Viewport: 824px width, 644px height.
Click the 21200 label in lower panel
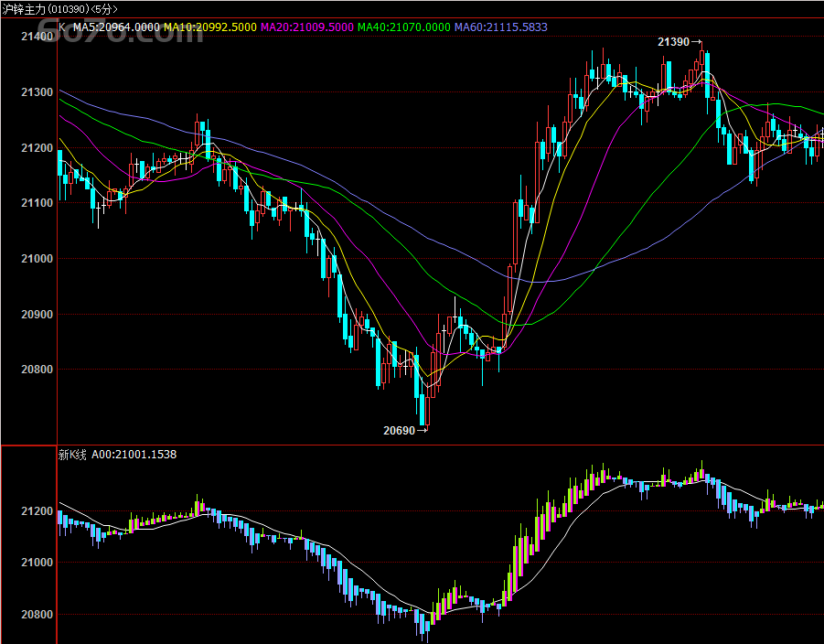[37, 511]
